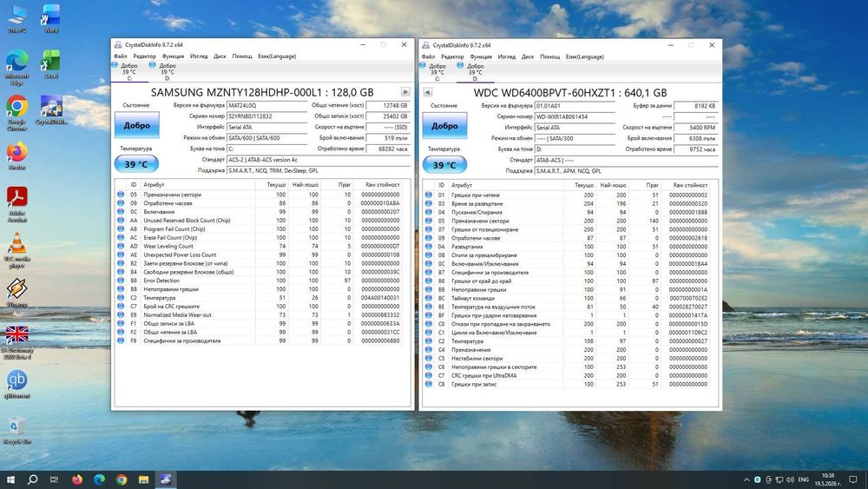Screen dimensions: 868x489
Task: Click Добро health status in WDC window
Action: [x=444, y=126]
